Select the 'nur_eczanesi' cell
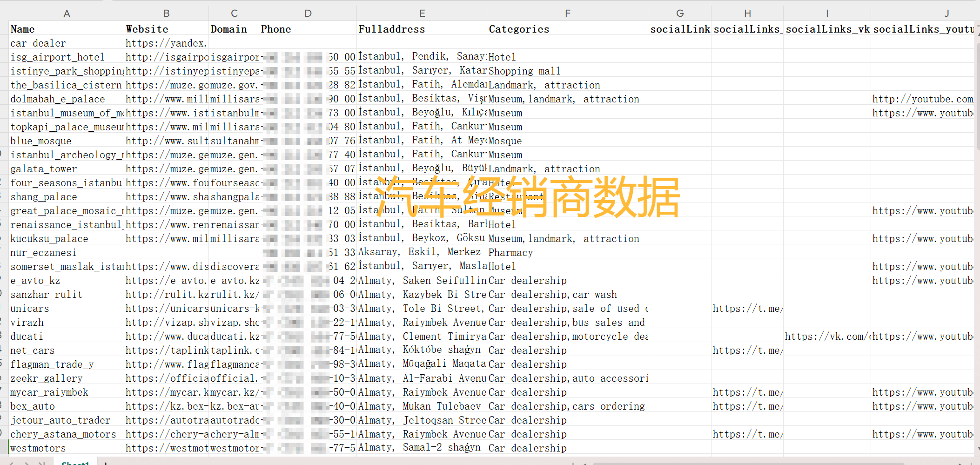Viewport: 980px width, 465px height. click(x=67, y=252)
